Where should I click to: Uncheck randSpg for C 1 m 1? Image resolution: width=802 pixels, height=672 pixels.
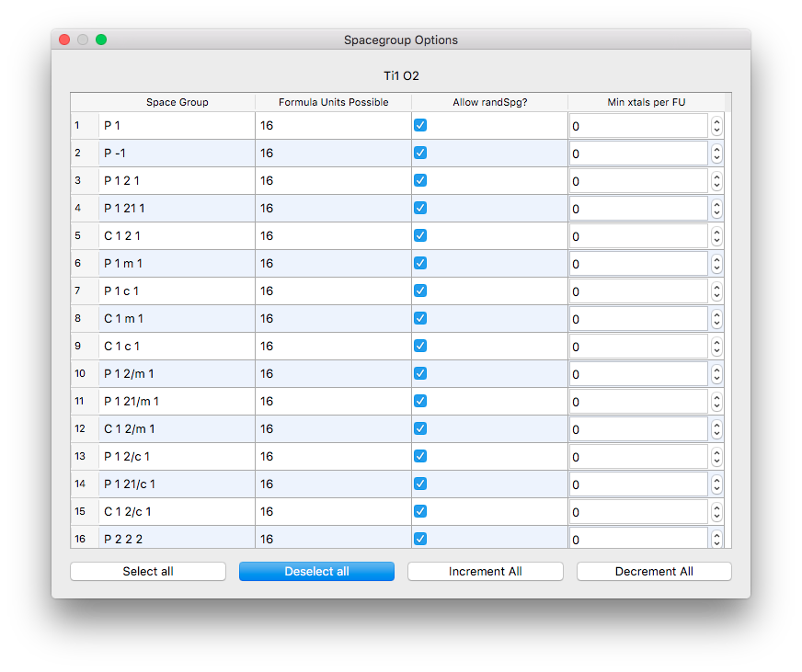pos(420,319)
